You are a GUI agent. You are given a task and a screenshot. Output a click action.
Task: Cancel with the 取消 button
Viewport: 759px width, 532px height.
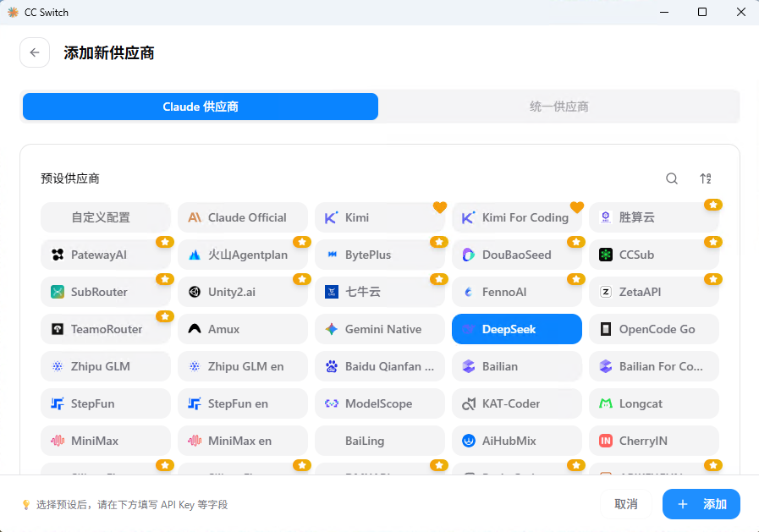[626, 504]
